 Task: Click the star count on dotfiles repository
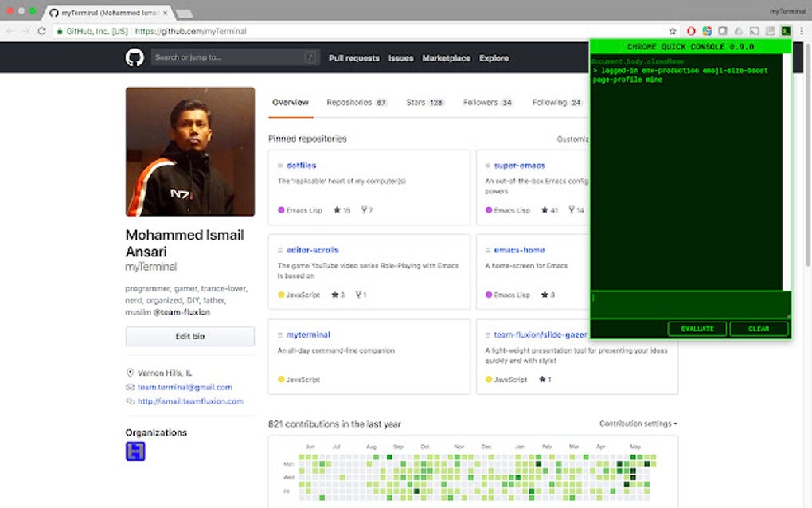(342, 210)
